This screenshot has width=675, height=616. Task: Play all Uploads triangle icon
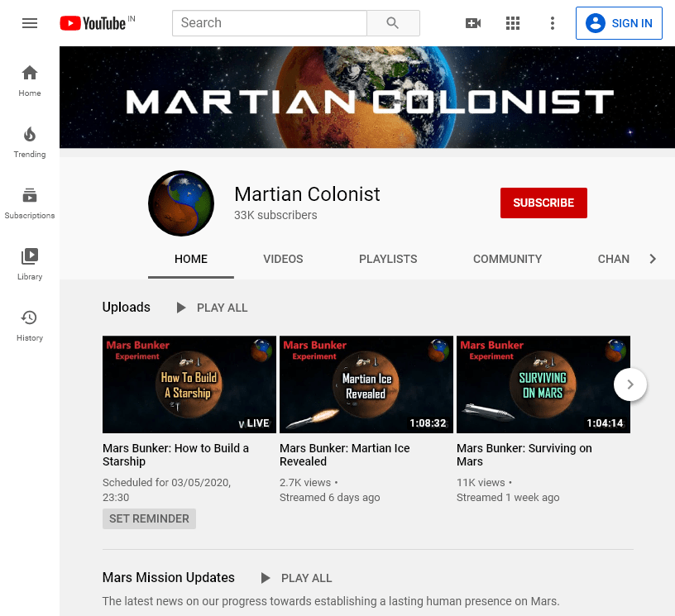[x=181, y=308]
